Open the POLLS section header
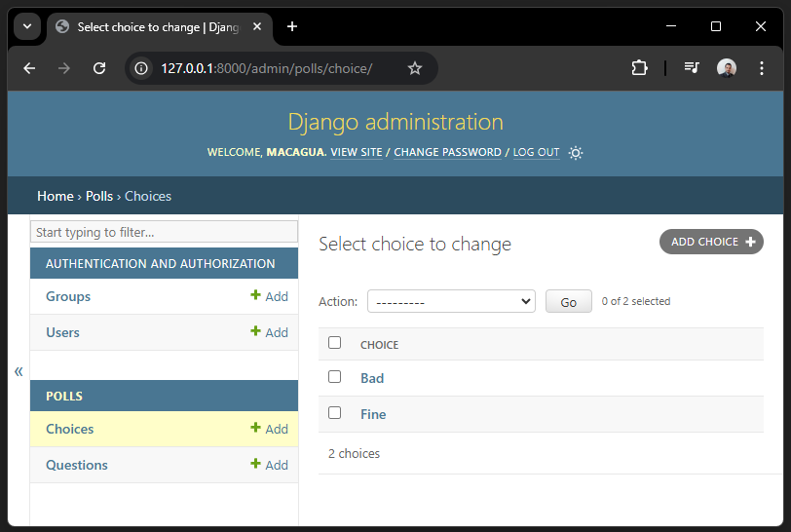The height and width of the screenshot is (532, 791). click(x=64, y=396)
